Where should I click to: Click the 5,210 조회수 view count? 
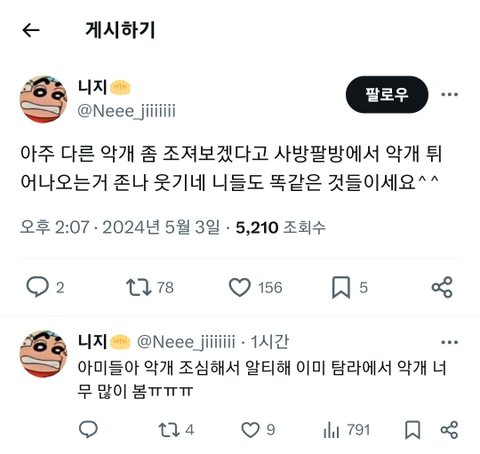tap(281, 228)
